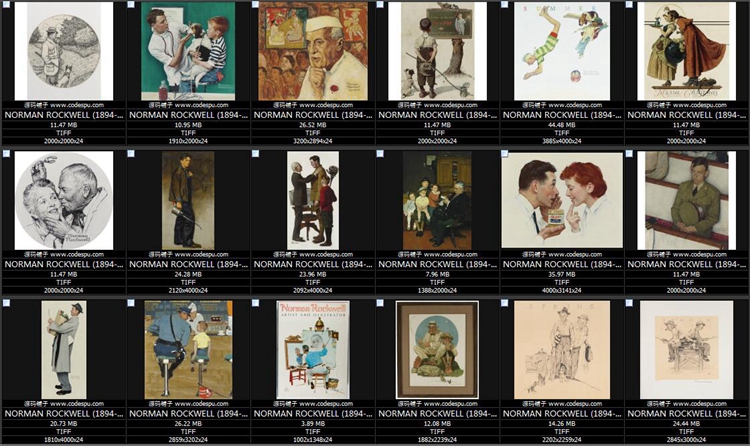Click the 1002x1348x24 dimensions text

click(x=313, y=440)
